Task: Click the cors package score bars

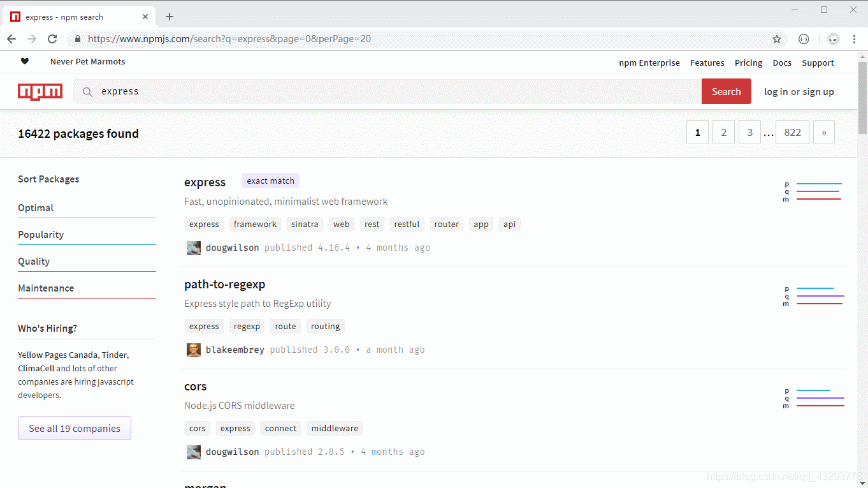Action: tap(813, 398)
